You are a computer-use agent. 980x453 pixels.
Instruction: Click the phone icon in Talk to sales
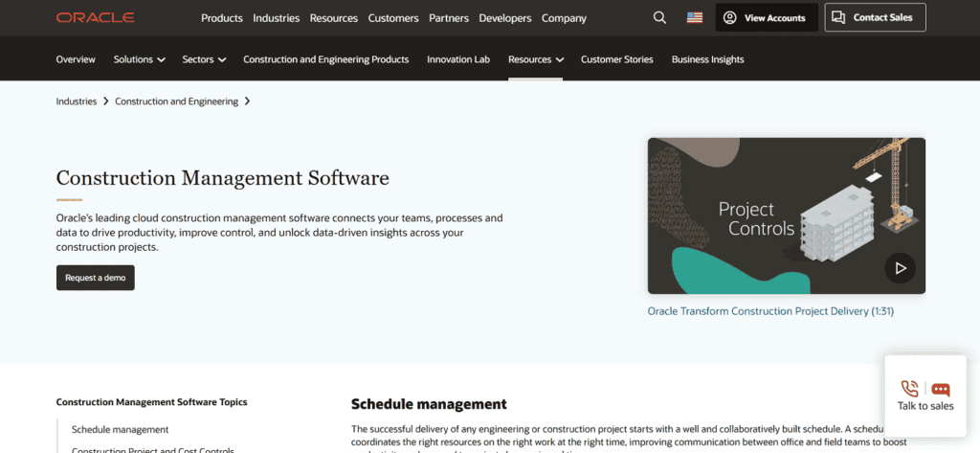tap(910, 389)
